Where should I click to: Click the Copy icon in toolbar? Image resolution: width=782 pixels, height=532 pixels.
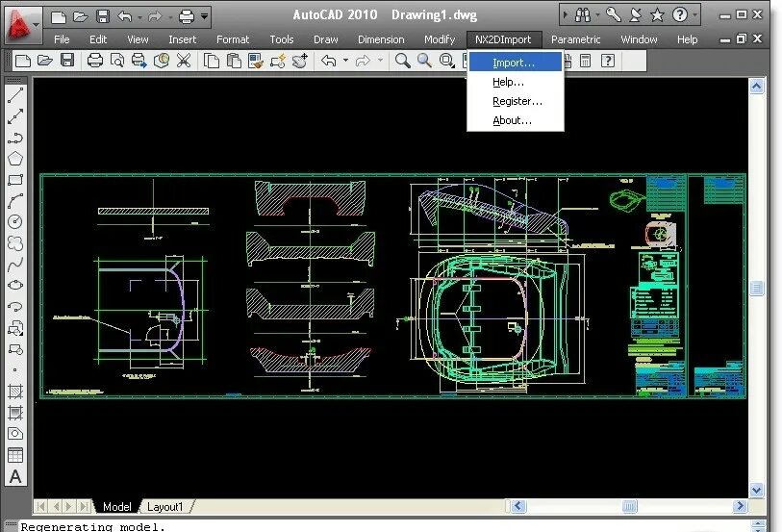212,61
